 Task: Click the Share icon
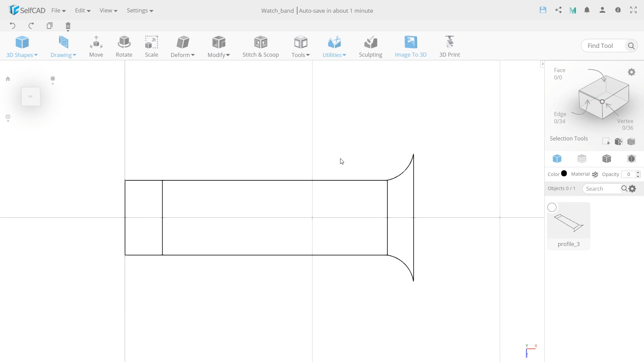click(558, 10)
